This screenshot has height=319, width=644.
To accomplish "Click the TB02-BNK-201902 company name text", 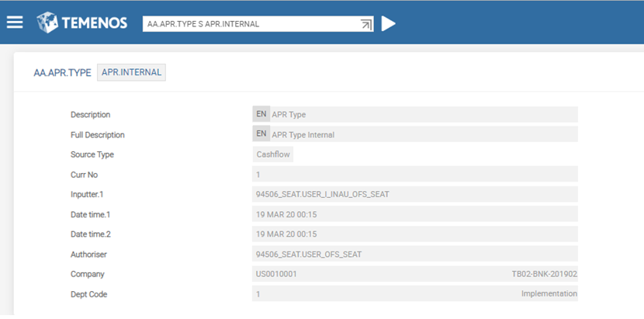I will 544,274.
